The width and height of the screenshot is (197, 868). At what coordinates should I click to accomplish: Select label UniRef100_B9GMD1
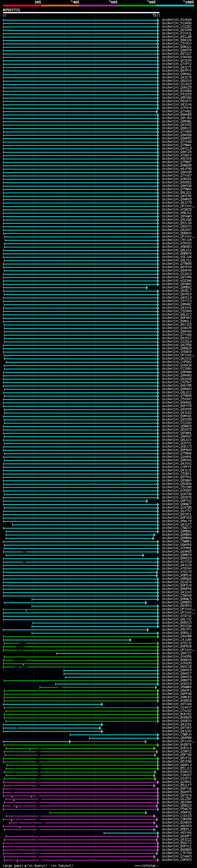(177, 182)
